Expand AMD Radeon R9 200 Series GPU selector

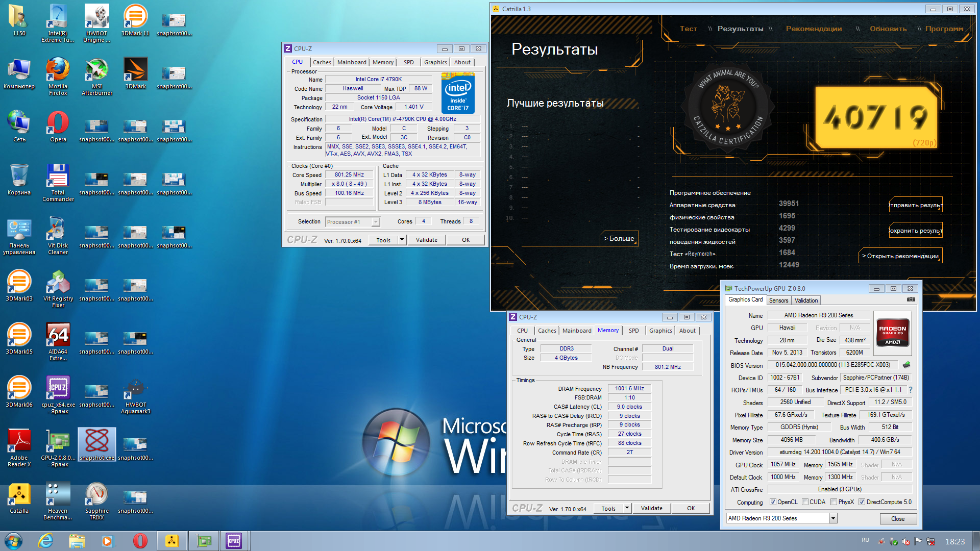[x=833, y=518]
